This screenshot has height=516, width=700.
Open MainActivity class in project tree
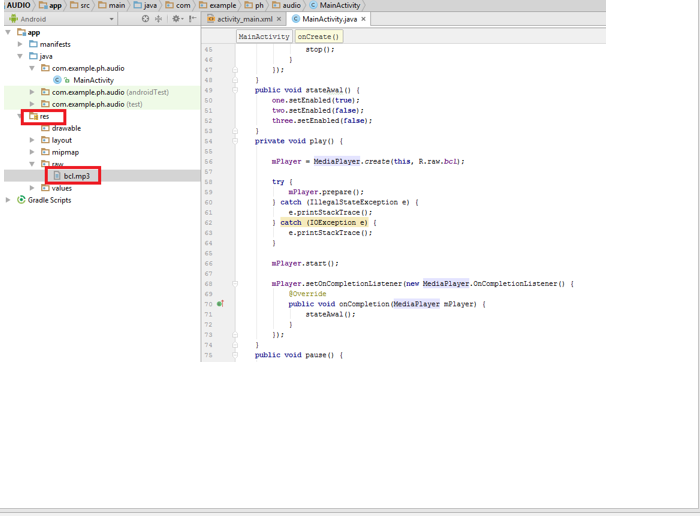(93, 80)
